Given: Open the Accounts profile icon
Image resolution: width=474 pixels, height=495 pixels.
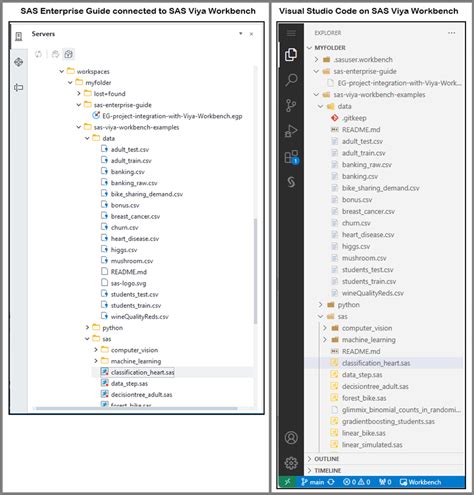Looking at the screenshot, I should (291, 437).
